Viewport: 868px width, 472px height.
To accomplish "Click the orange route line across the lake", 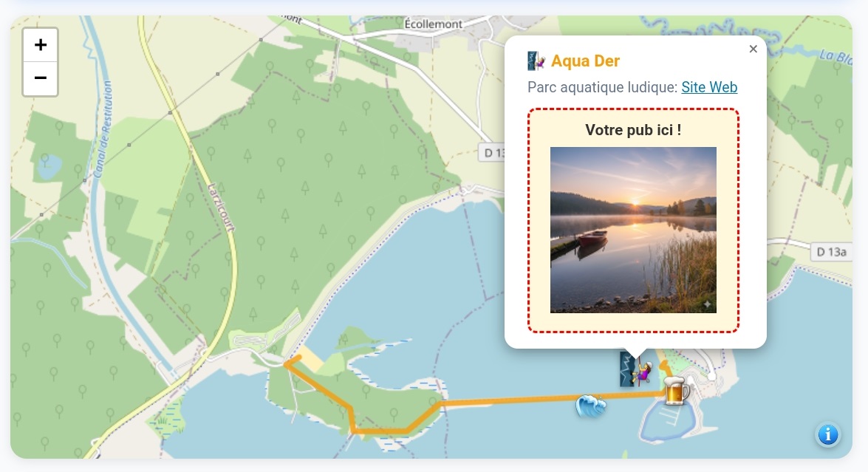I will tap(517, 401).
